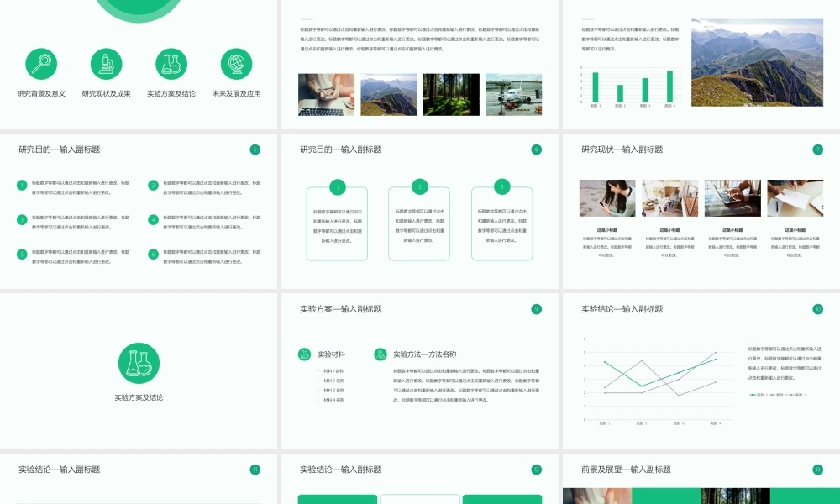Select the green icon beside 实验方法—方法名称
840x504 pixels.
tap(381, 354)
